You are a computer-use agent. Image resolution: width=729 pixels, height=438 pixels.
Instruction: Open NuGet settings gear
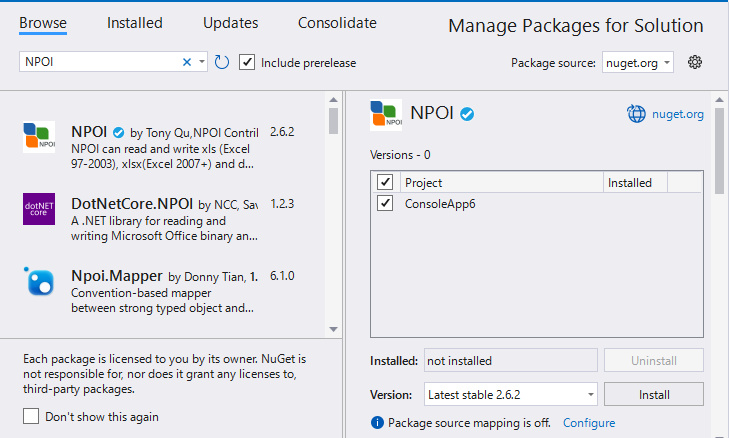pyautogui.click(x=695, y=62)
